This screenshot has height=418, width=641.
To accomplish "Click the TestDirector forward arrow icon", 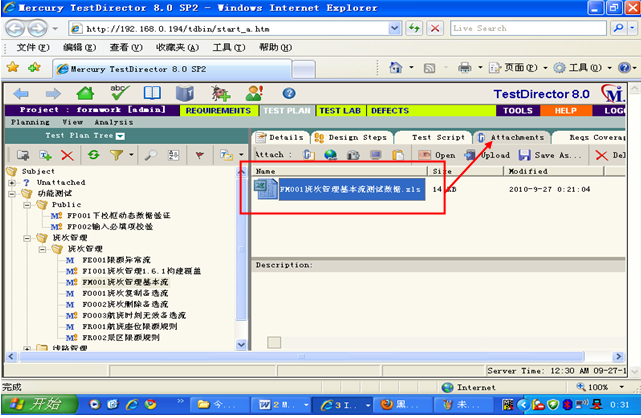I will [53, 94].
